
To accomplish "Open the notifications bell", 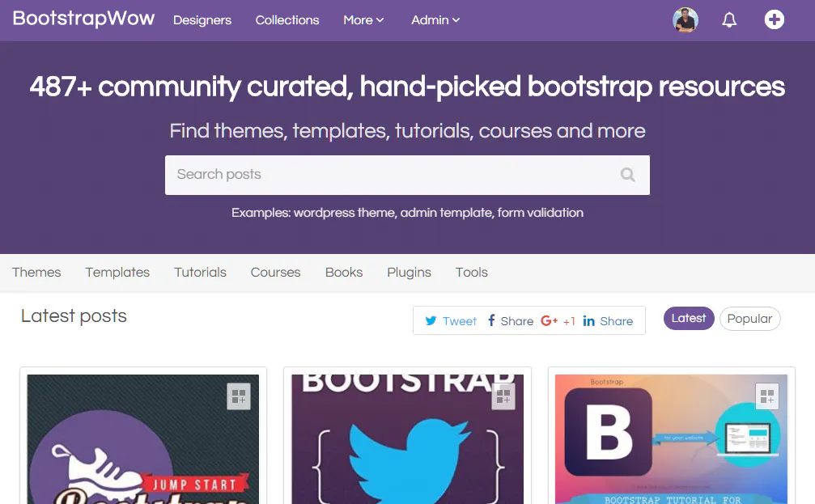I will [x=729, y=19].
